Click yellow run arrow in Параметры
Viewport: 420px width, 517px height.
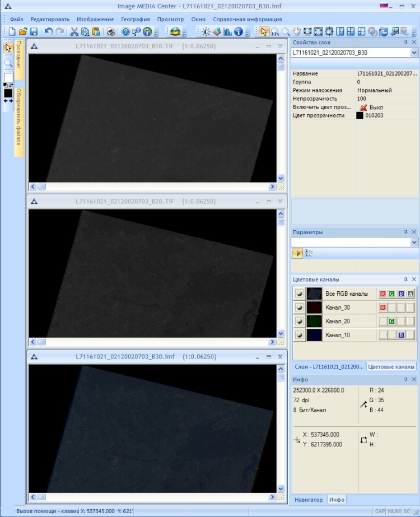click(297, 253)
